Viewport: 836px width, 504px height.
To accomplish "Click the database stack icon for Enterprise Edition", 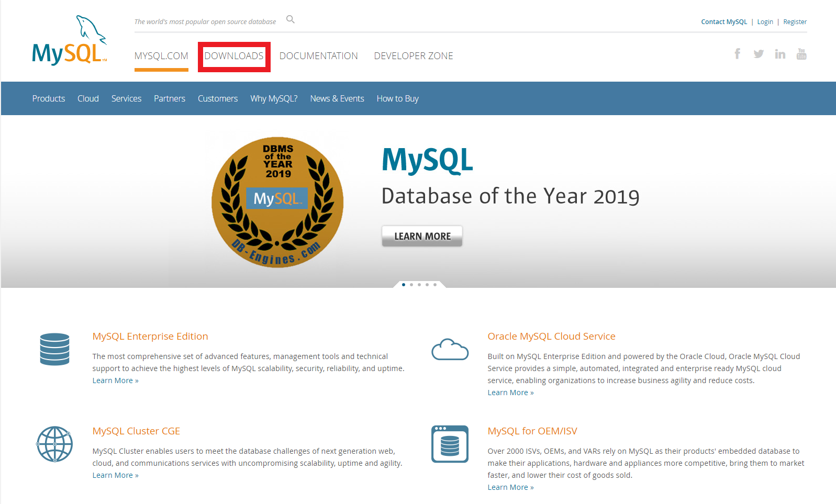I will (54, 349).
